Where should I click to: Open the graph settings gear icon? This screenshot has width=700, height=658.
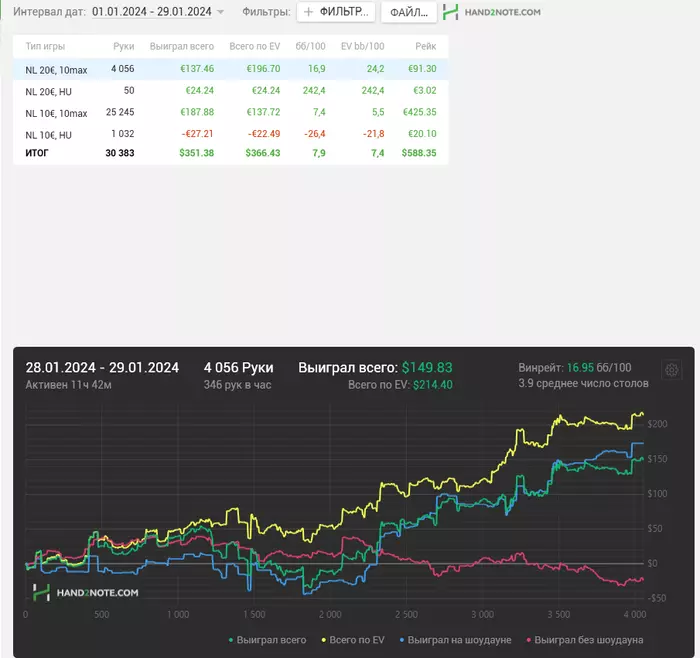pos(672,369)
